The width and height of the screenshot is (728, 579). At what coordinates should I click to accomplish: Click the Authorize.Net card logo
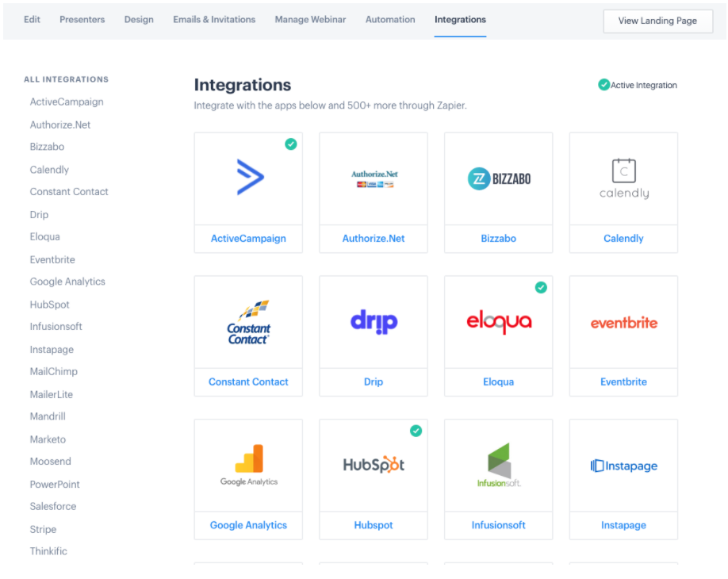pyautogui.click(x=374, y=178)
